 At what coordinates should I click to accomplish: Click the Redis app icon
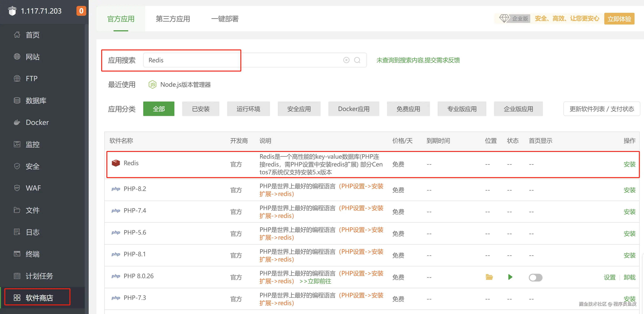click(x=116, y=163)
